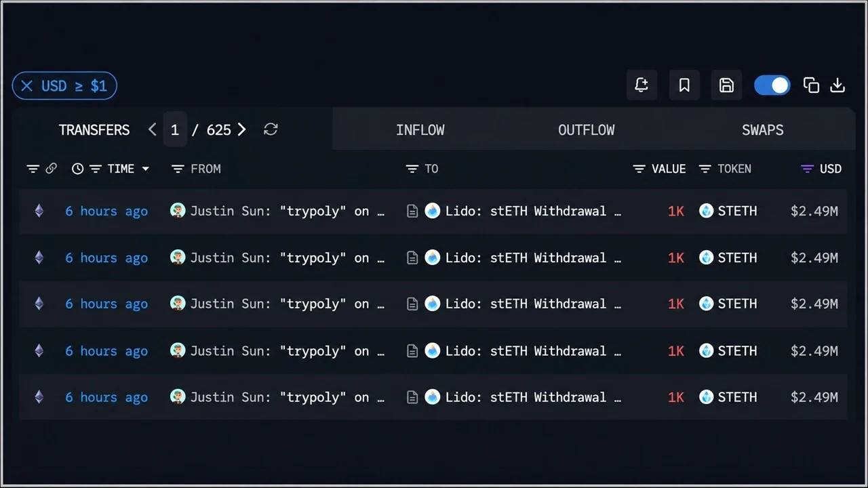Click the copy icon
The width and height of the screenshot is (868, 488).
click(x=811, y=85)
